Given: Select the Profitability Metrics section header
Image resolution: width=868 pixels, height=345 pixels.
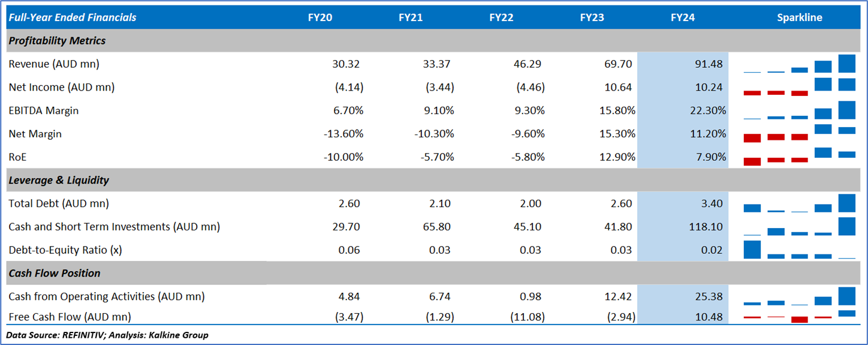Looking at the screenshot, I should point(57,41).
